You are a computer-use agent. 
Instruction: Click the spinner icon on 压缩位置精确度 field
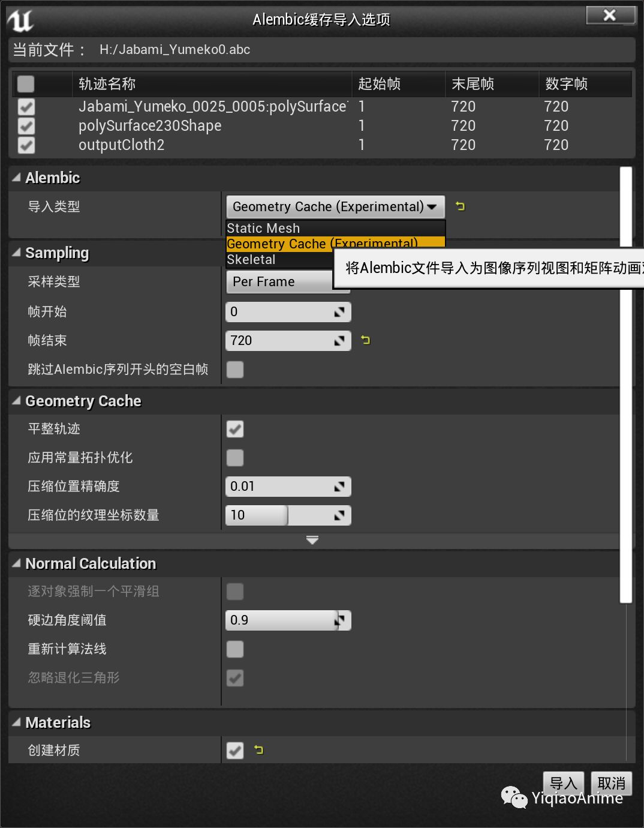(x=340, y=486)
